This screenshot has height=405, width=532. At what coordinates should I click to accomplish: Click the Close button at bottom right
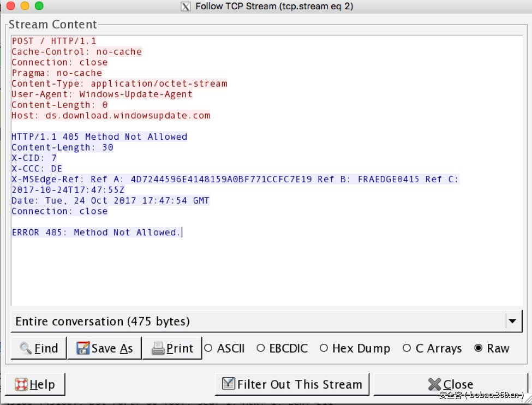[x=450, y=384]
